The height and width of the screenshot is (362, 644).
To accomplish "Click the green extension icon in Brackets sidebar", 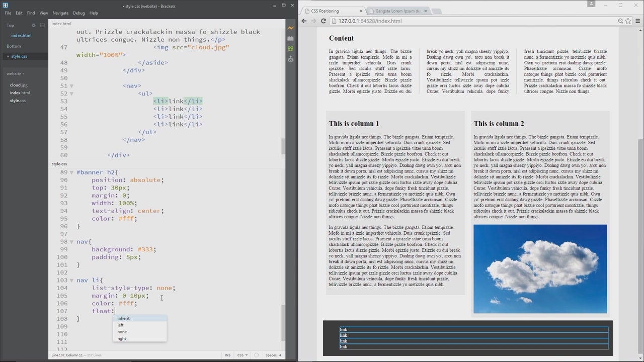I will click(x=290, y=49).
